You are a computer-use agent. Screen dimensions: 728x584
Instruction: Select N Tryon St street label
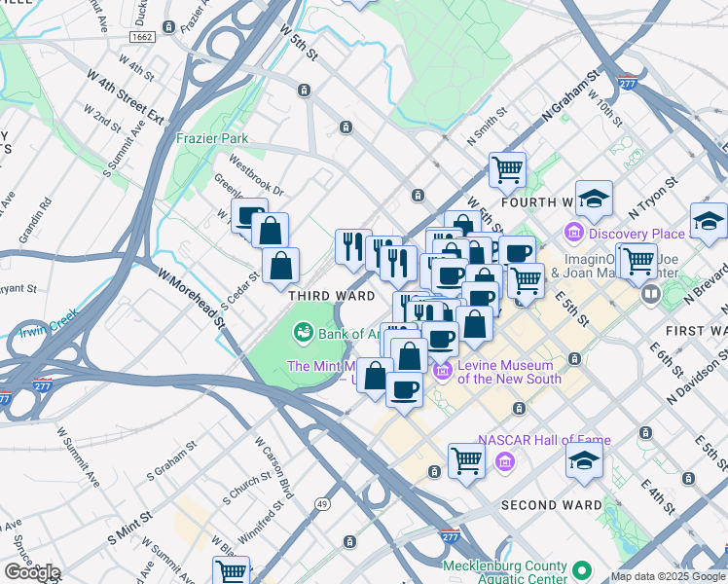coord(653,198)
